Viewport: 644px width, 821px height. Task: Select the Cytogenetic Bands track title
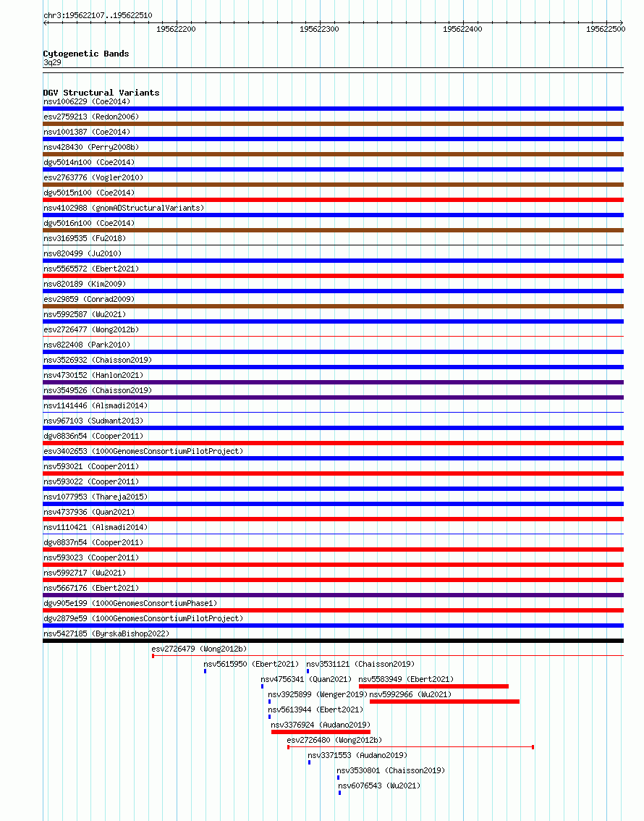click(x=86, y=54)
